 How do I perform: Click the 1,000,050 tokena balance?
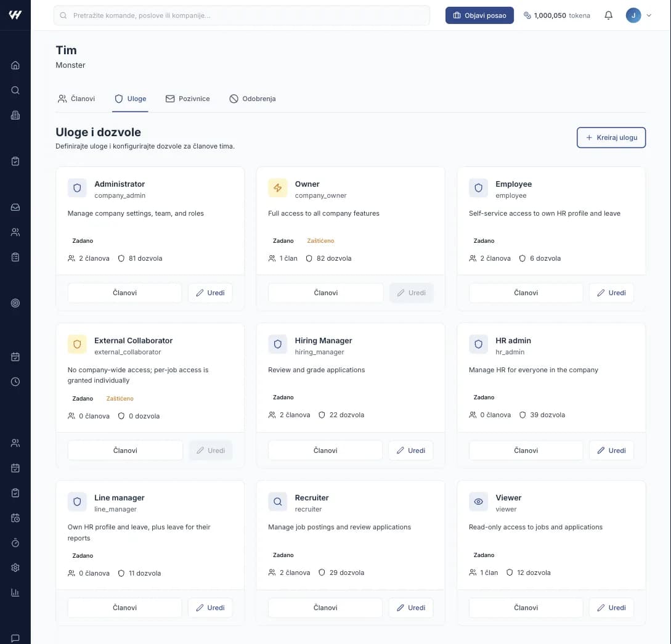(x=562, y=15)
